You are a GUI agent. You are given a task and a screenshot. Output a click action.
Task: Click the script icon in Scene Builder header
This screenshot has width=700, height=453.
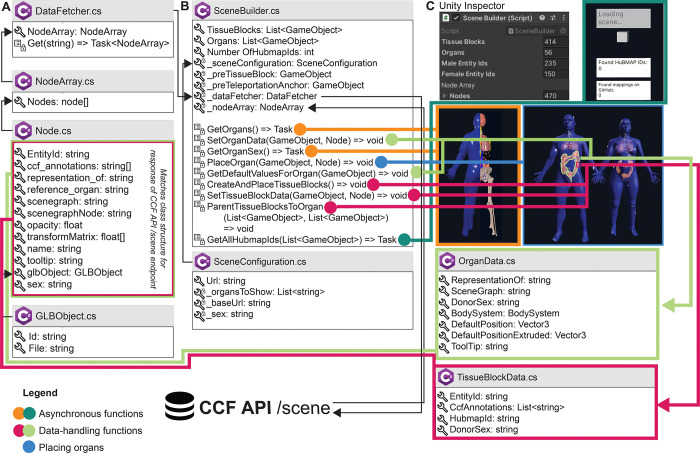click(x=446, y=18)
